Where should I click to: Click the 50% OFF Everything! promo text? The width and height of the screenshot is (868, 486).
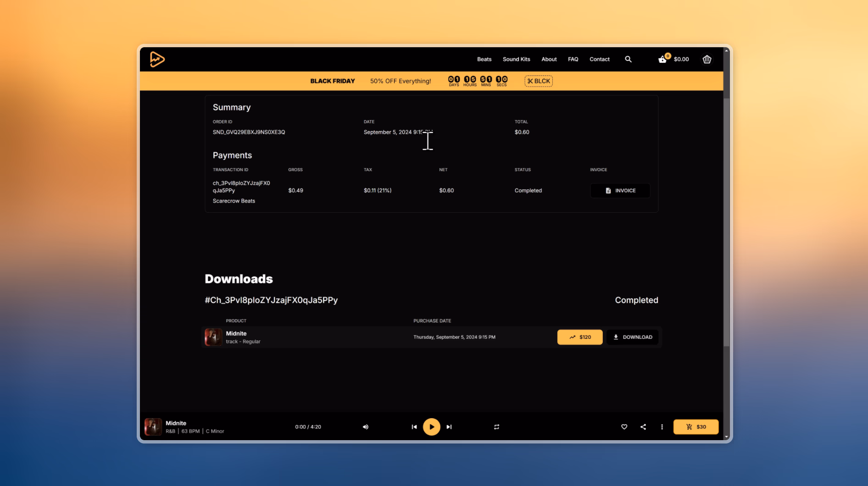[401, 81]
